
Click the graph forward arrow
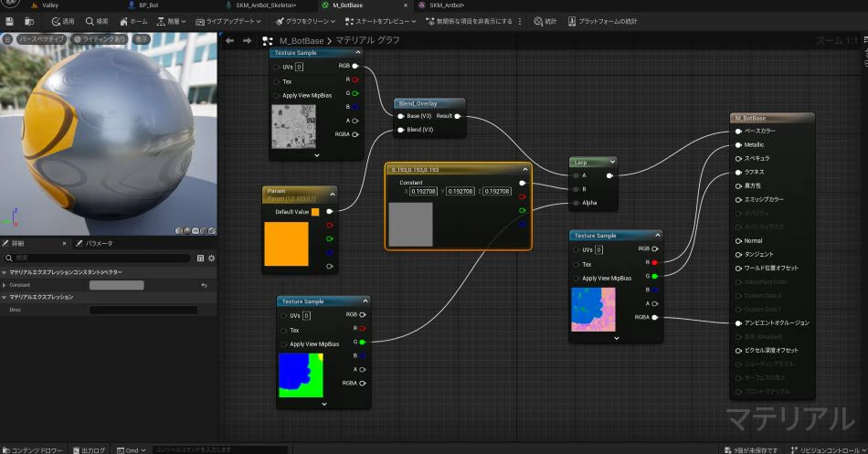[x=247, y=40]
